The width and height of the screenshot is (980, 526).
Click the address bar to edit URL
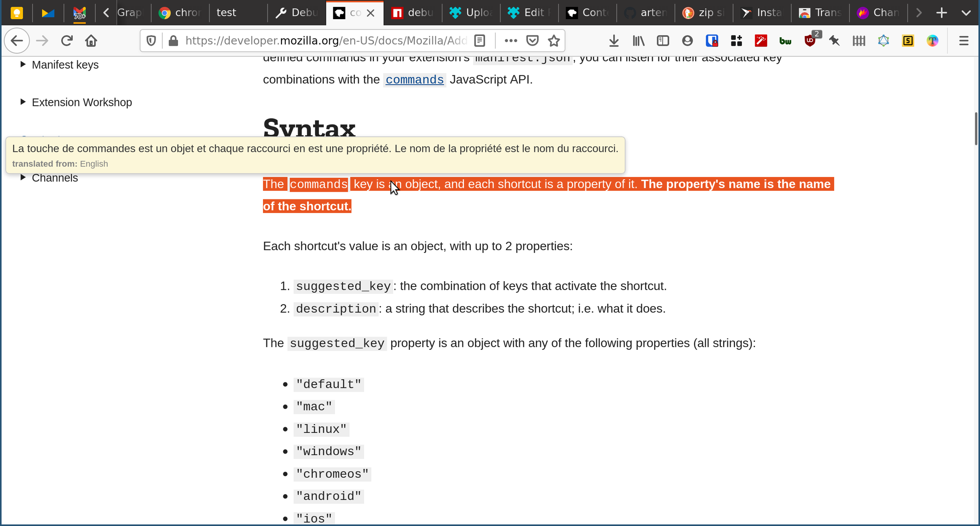(324, 41)
